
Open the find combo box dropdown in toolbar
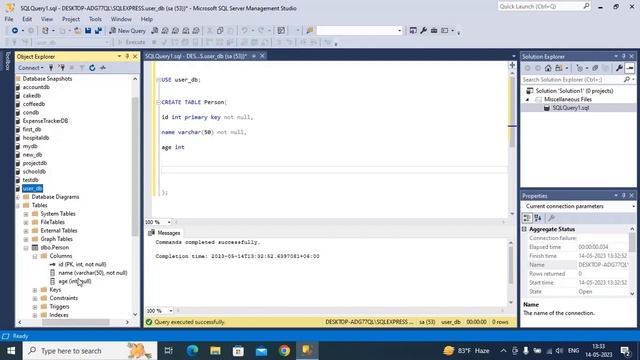point(400,31)
